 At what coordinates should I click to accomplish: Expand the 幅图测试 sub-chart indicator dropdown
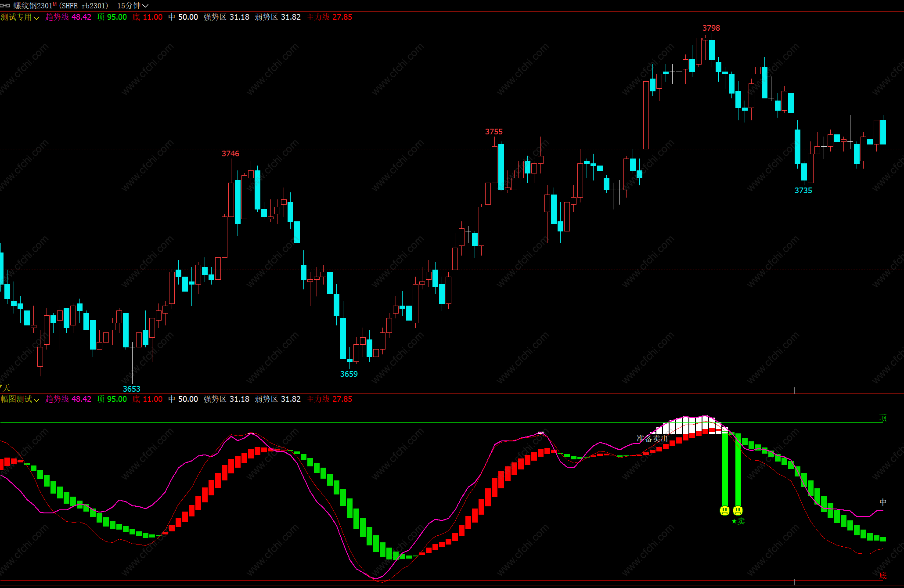(20, 399)
